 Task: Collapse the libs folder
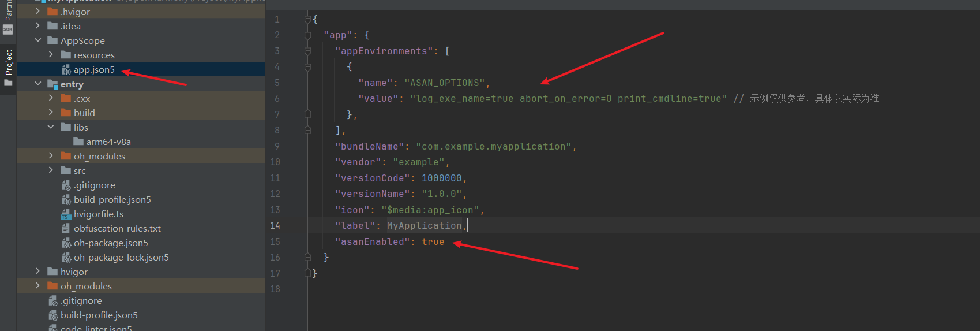(51, 127)
